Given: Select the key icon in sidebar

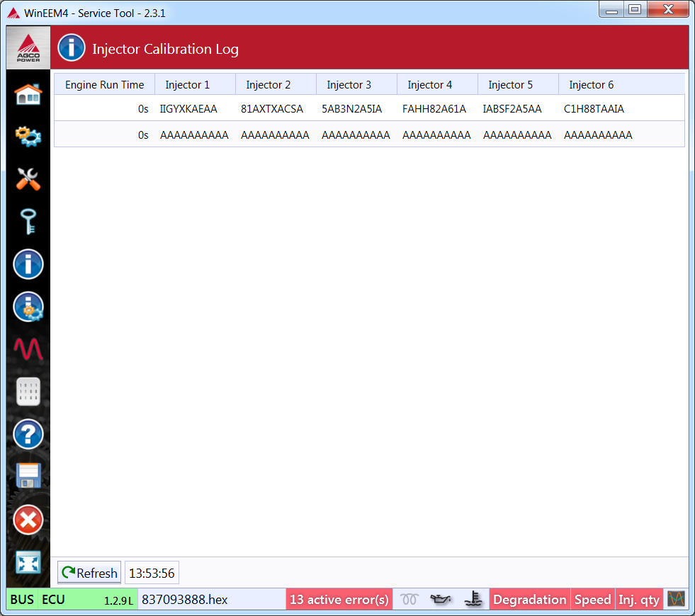Looking at the screenshot, I should (x=28, y=222).
